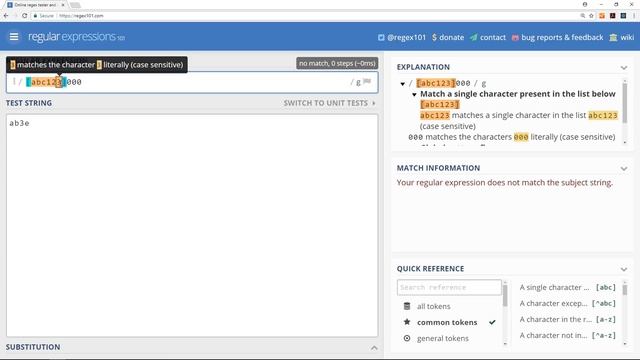Collapse the Quick Reference panel

click(x=624, y=269)
